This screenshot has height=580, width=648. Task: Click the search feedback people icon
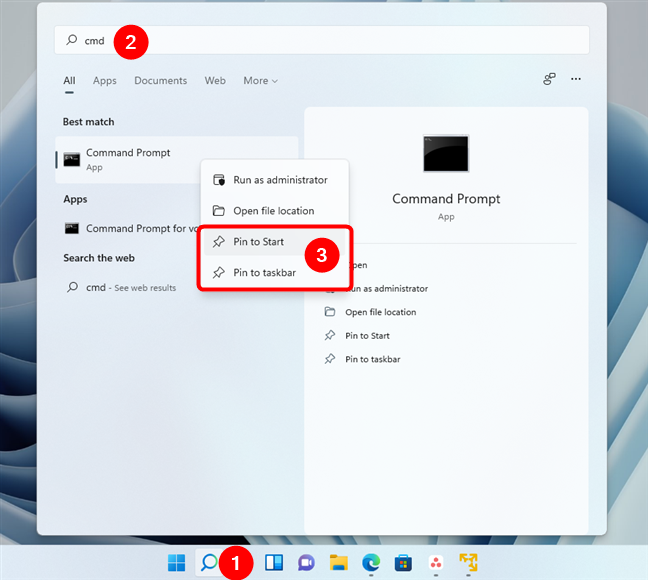click(x=549, y=79)
